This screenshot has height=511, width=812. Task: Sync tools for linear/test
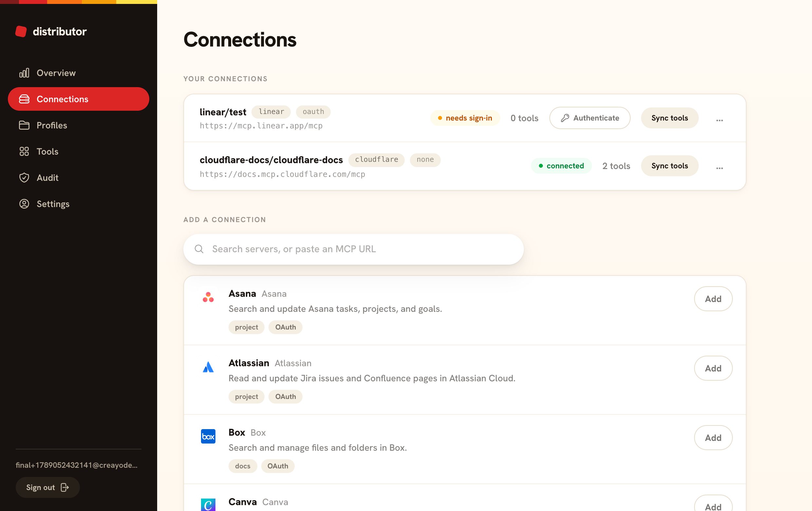pyautogui.click(x=669, y=118)
